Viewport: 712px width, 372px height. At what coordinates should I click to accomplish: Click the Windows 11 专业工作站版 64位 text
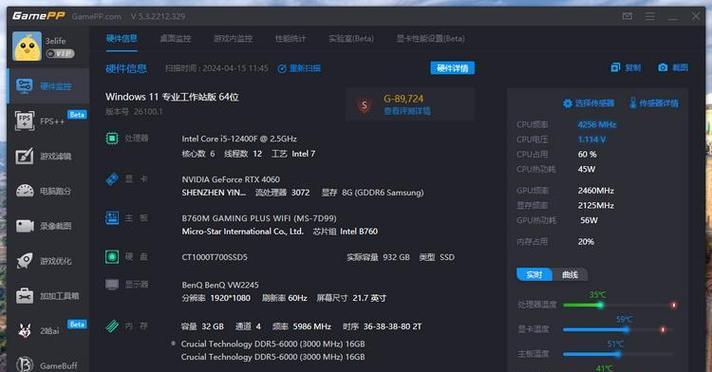point(172,97)
